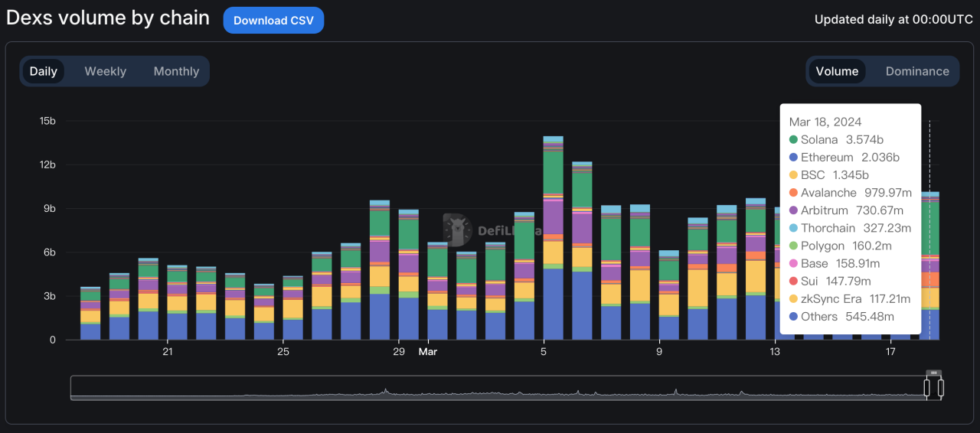980x433 pixels.
Task: Switch to the Weekly interval tab
Action: pos(105,71)
